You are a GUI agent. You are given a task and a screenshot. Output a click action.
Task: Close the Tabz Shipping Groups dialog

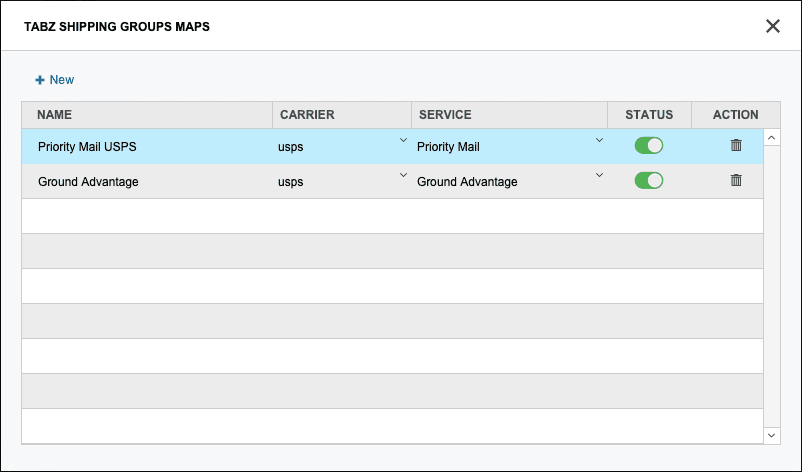(772, 26)
